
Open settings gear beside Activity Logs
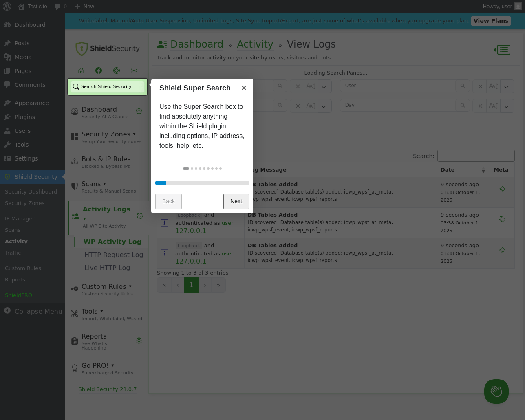coord(140,216)
